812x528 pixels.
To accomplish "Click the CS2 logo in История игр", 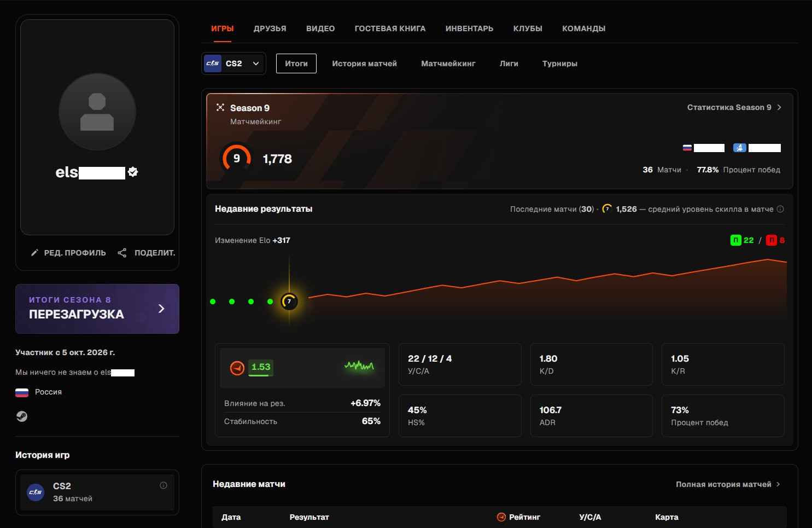I will pos(36,492).
